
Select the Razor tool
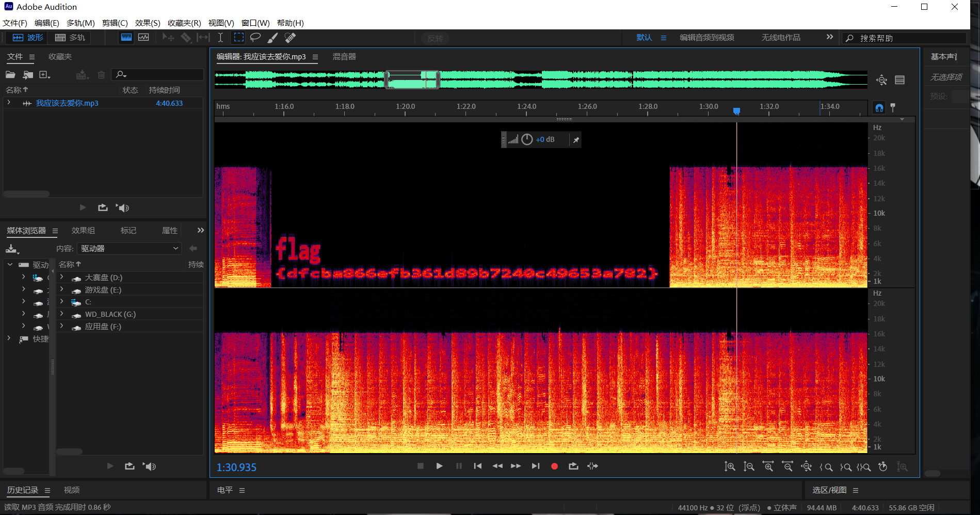click(186, 38)
